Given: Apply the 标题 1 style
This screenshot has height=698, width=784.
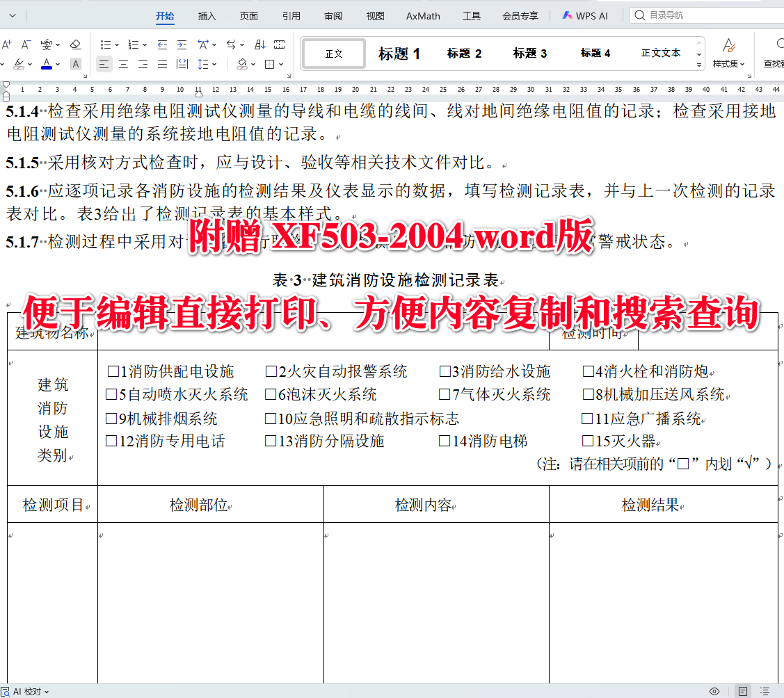Looking at the screenshot, I should pyautogui.click(x=399, y=53).
